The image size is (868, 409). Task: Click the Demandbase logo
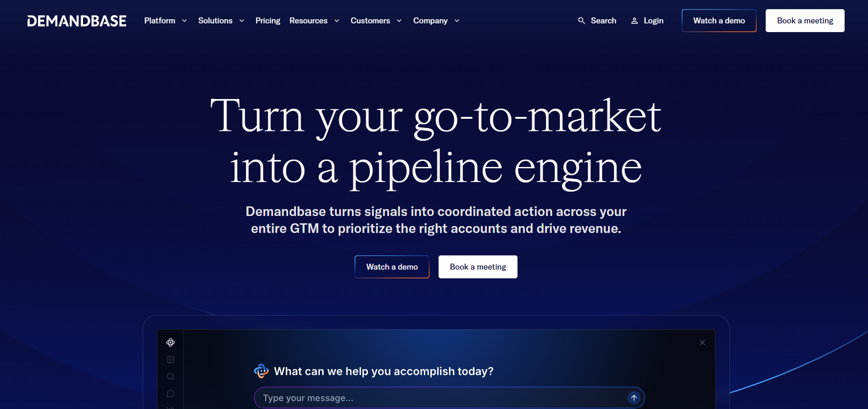click(x=77, y=21)
